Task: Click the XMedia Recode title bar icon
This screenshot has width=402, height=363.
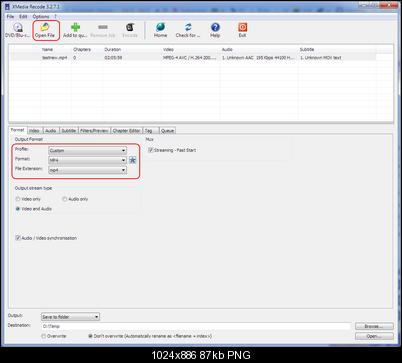Action: [x=7, y=6]
